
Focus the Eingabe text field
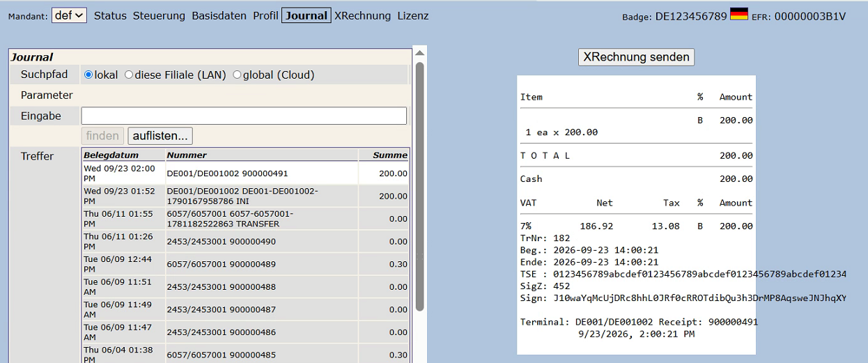(244, 116)
